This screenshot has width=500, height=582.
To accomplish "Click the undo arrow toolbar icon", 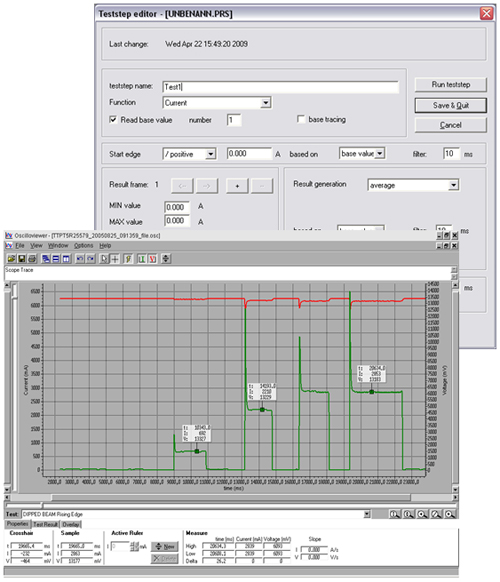I will pyautogui.click(x=80, y=259).
